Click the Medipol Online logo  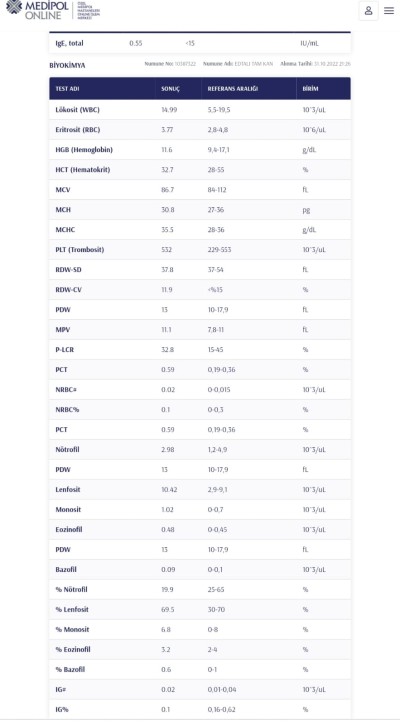click(x=53, y=10)
